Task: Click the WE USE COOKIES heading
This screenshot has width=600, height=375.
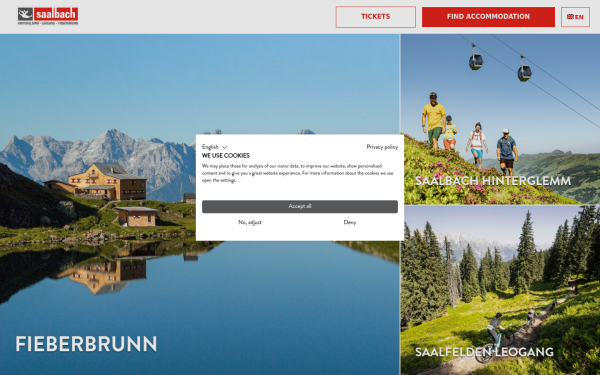Action: pyautogui.click(x=226, y=156)
